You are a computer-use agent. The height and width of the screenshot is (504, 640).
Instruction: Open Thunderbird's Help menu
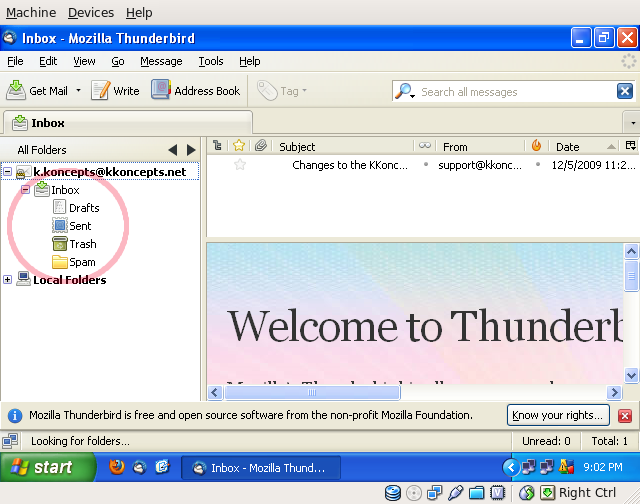249,61
